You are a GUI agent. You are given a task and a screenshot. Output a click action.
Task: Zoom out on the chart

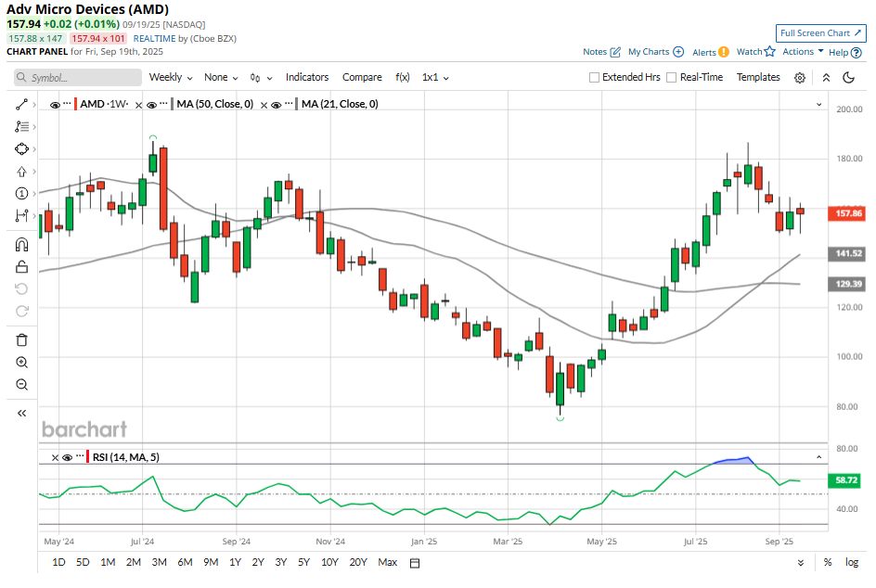point(21,385)
